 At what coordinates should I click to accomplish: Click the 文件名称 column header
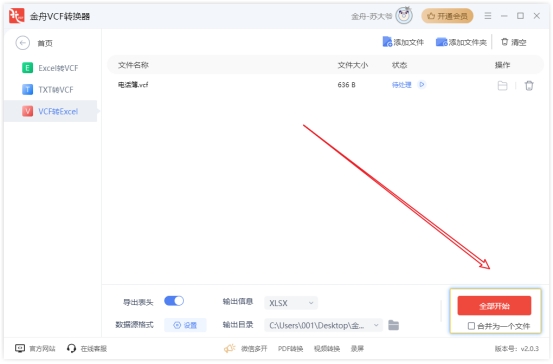133,65
